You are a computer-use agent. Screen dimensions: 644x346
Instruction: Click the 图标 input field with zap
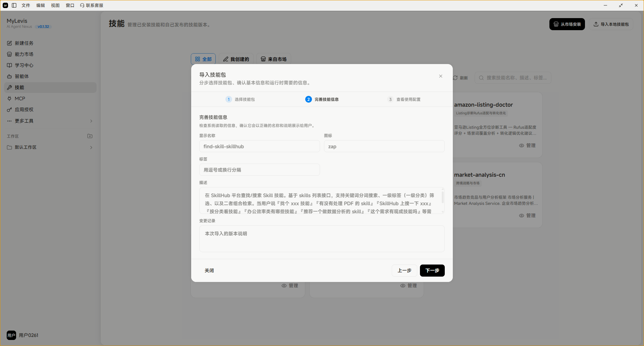(384, 147)
